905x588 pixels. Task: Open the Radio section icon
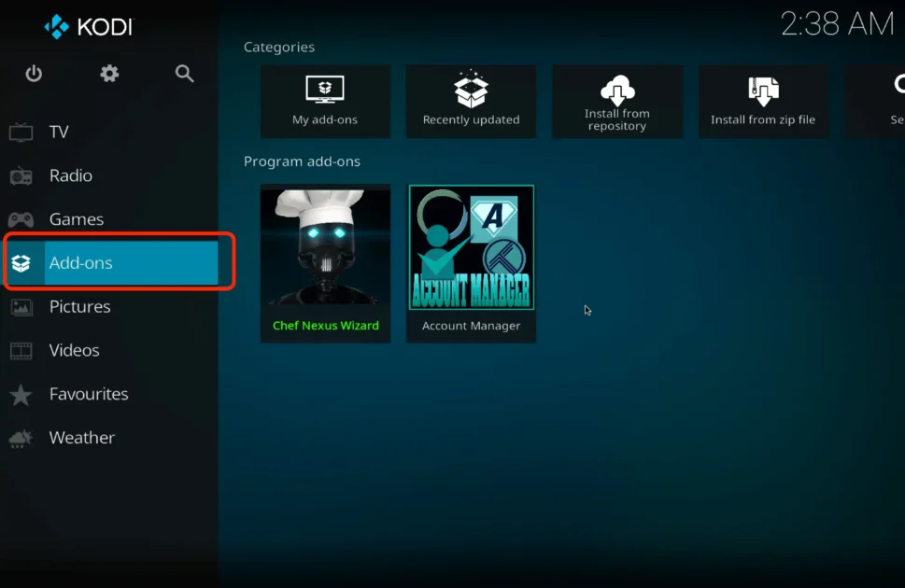pos(21,175)
